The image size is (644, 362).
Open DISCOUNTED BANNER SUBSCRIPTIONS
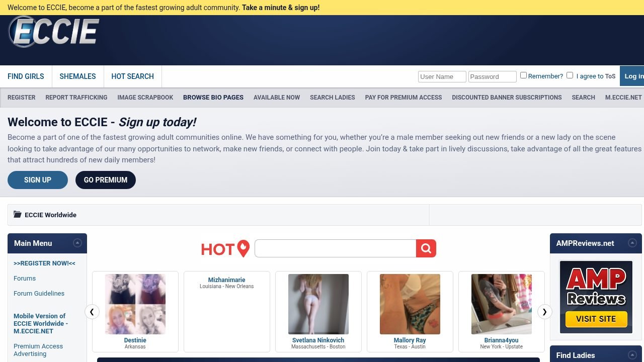(x=507, y=98)
